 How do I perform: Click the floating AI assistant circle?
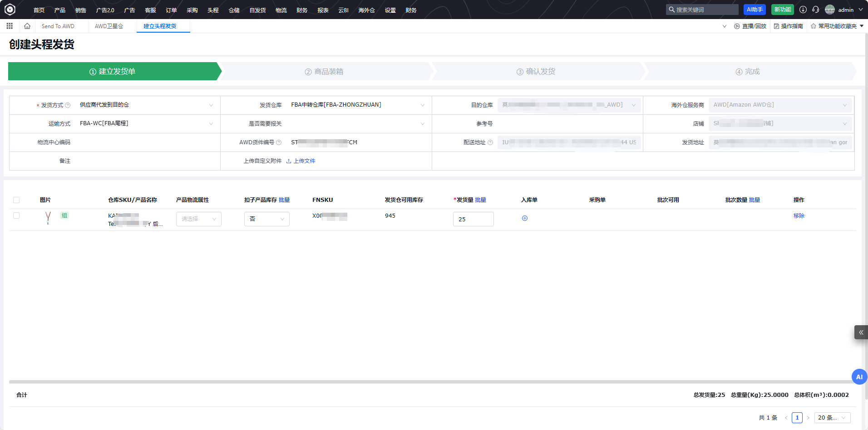point(859,376)
